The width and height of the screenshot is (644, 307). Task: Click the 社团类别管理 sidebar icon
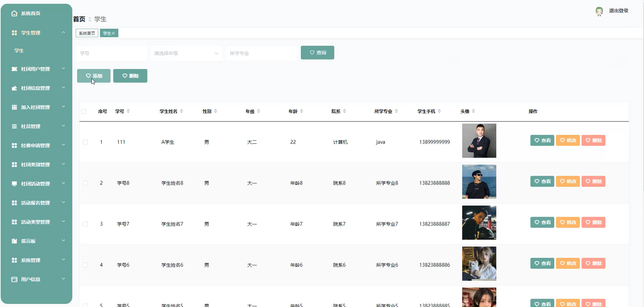pos(14,165)
